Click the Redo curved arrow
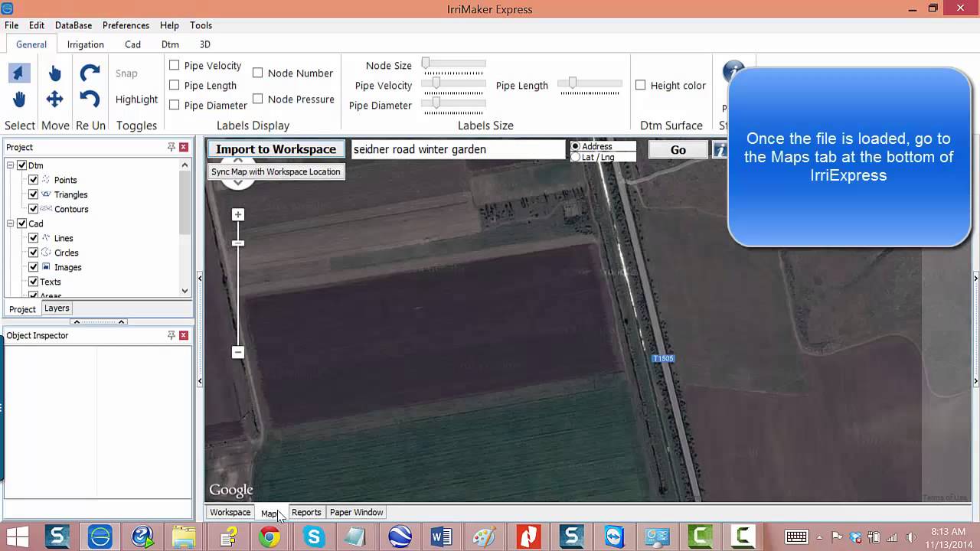The image size is (980, 551). pyautogui.click(x=90, y=73)
